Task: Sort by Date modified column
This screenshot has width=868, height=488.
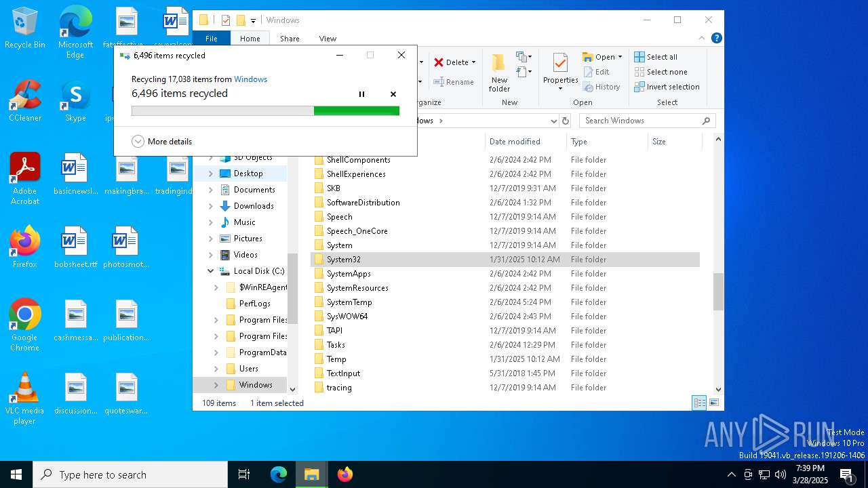Action: (x=526, y=142)
